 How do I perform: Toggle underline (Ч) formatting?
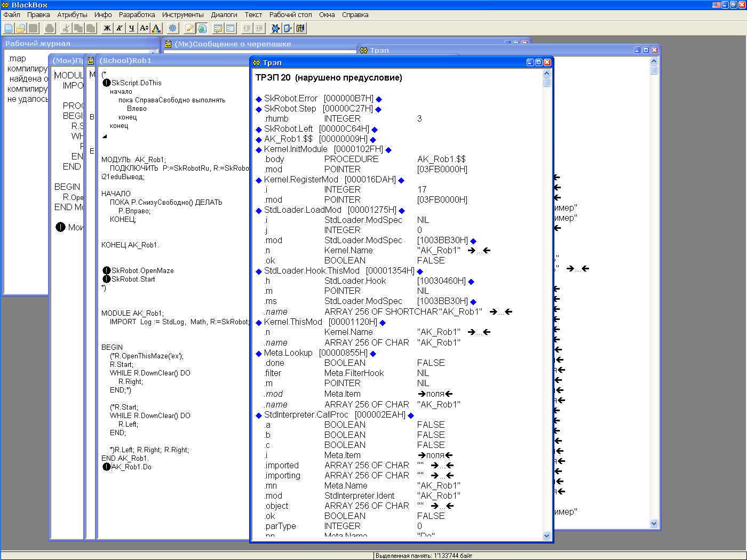point(131,28)
